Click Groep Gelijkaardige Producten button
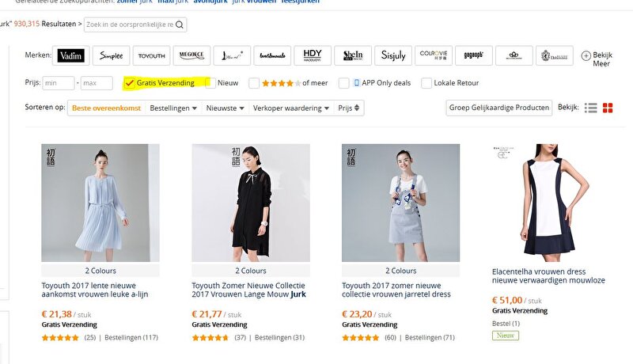 pos(499,108)
